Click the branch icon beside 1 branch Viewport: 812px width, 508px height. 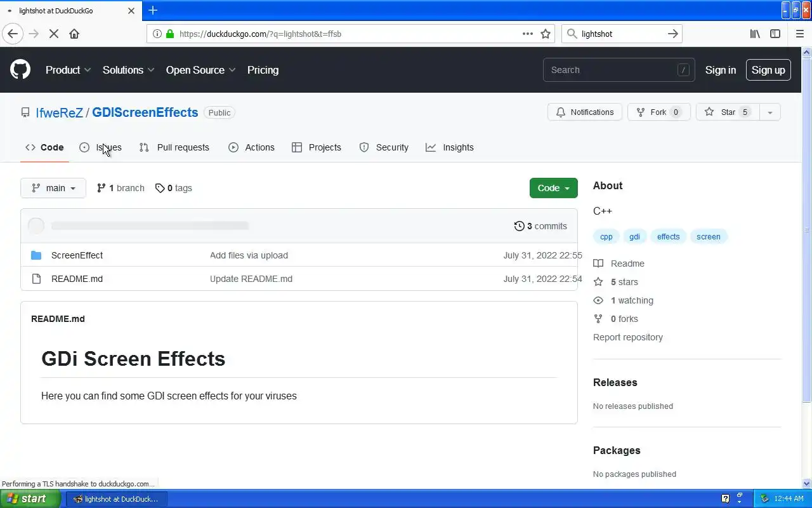(x=101, y=188)
